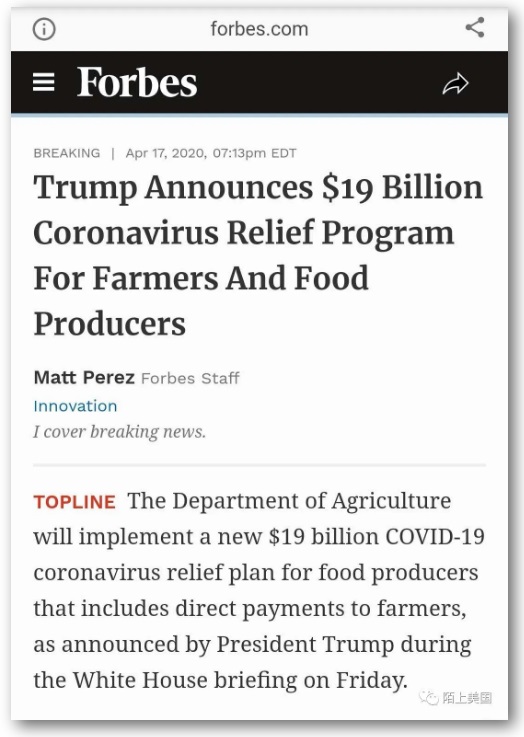The width and height of the screenshot is (524, 737).
Task: Click the TOPLINE heading
Action: coord(74,502)
